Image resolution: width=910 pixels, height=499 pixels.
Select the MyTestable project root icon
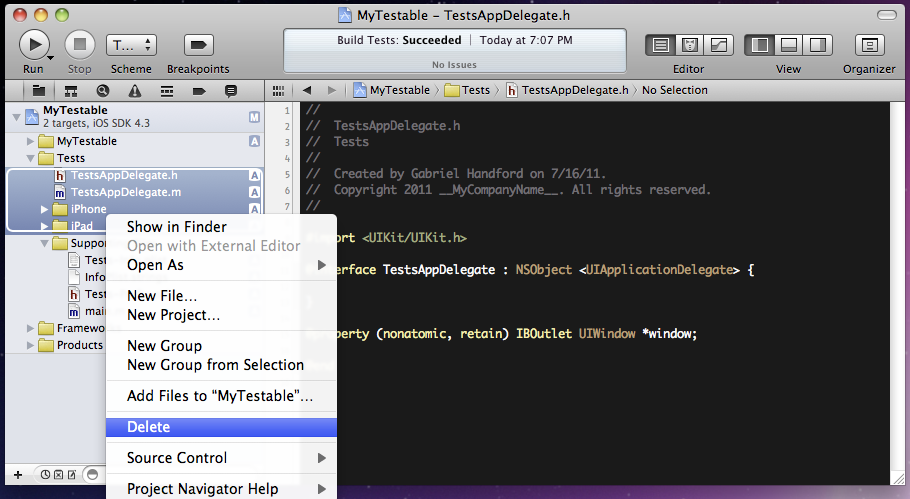coord(32,117)
